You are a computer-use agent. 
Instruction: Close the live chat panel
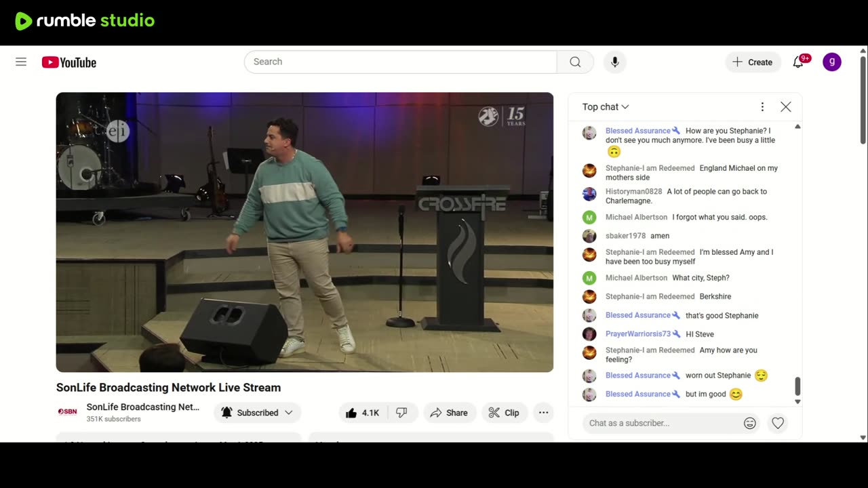tap(786, 106)
